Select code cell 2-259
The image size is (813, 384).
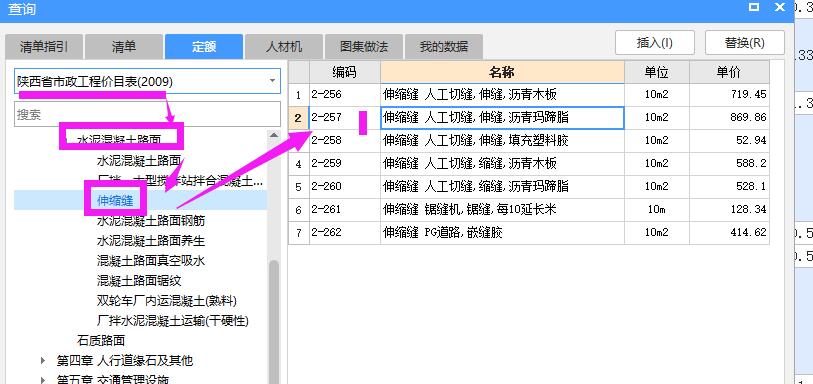[x=345, y=163]
